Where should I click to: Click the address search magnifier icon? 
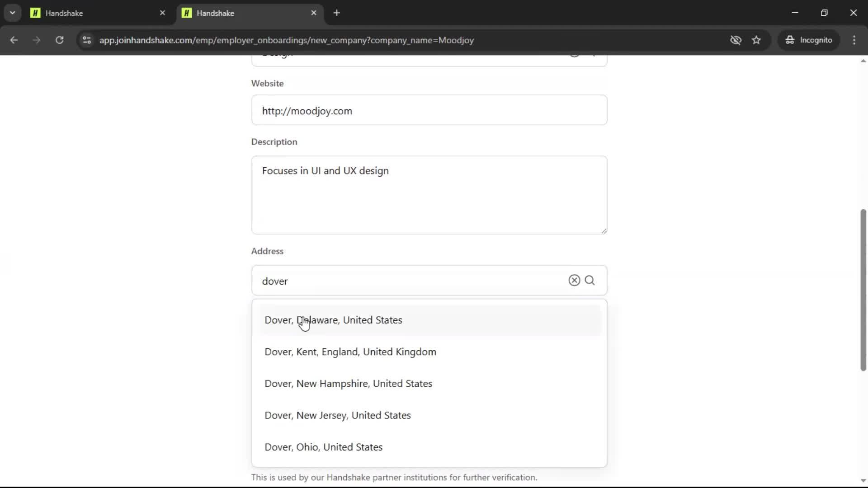[590, 280]
